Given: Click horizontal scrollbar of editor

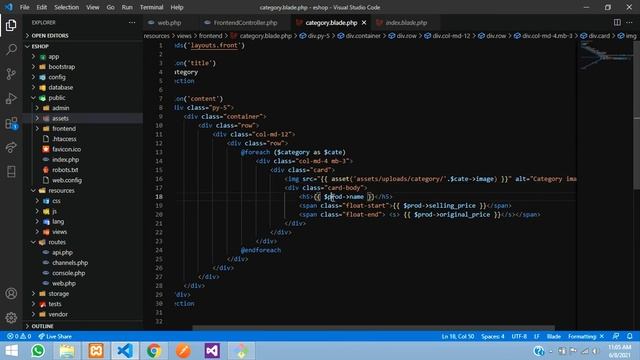Looking at the screenshot, I should tap(373, 328).
